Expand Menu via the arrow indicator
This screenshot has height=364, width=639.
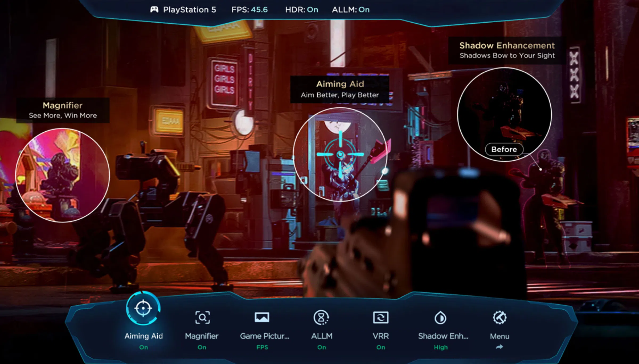[x=499, y=347]
